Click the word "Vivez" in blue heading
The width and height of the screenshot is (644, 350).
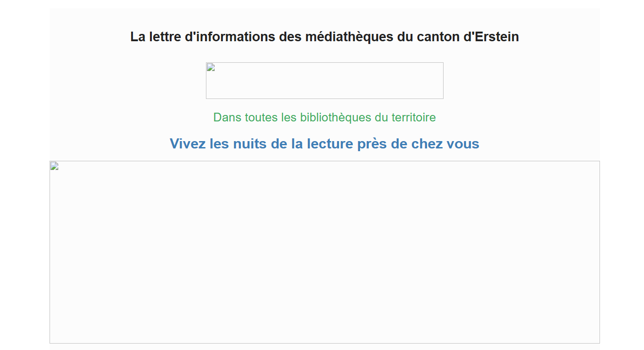(188, 144)
